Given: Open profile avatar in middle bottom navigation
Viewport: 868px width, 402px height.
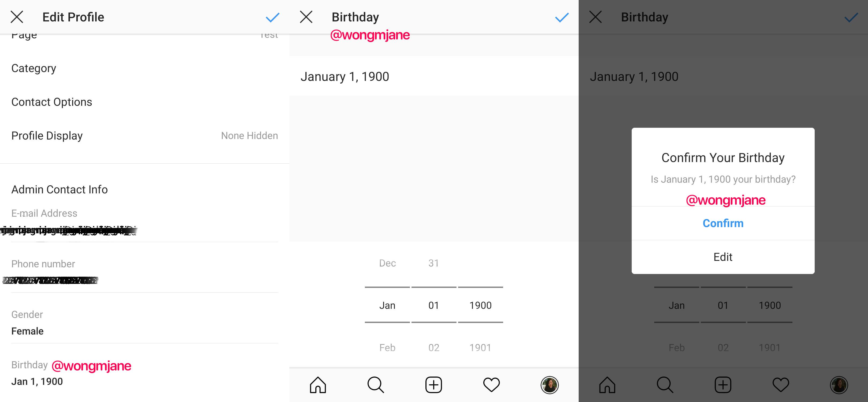Looking at the screenshot, I should 549,385.
